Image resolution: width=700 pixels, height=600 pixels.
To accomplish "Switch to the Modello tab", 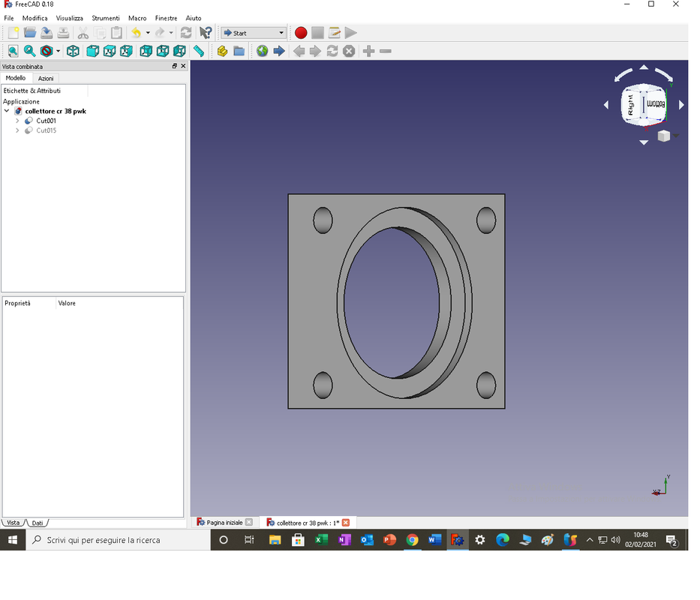I will (16, 78).
